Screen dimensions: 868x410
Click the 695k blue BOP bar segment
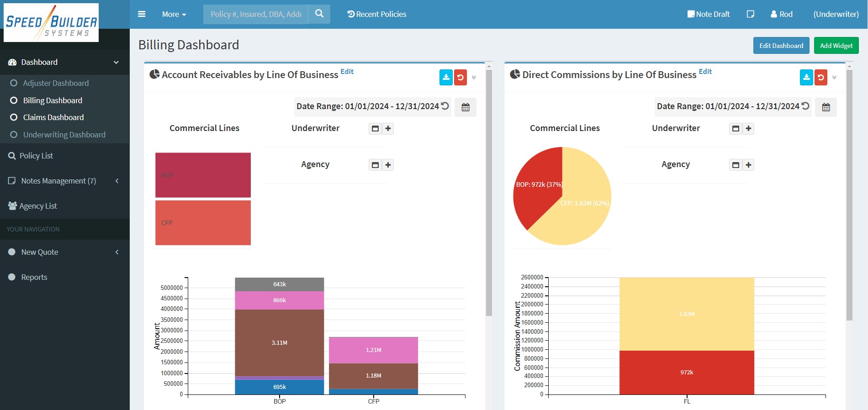tap(280, 387)
